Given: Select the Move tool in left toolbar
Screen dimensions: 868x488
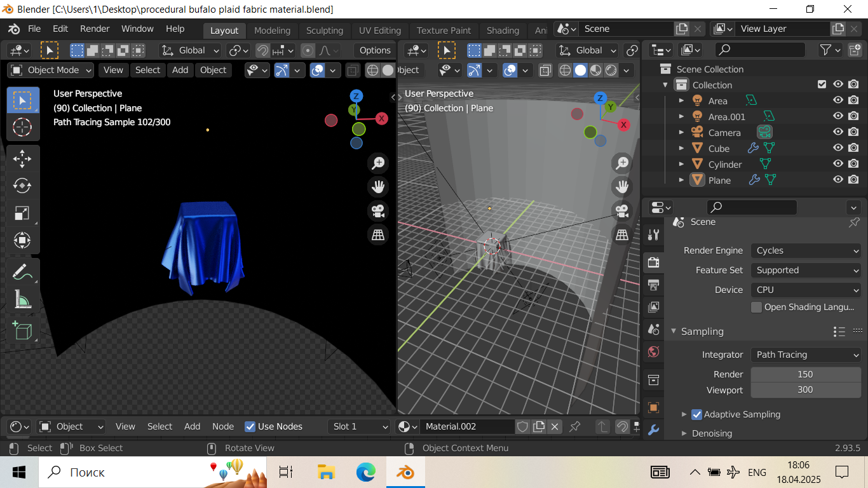Looking at the screenshot, I should click(x=22, y=158).
